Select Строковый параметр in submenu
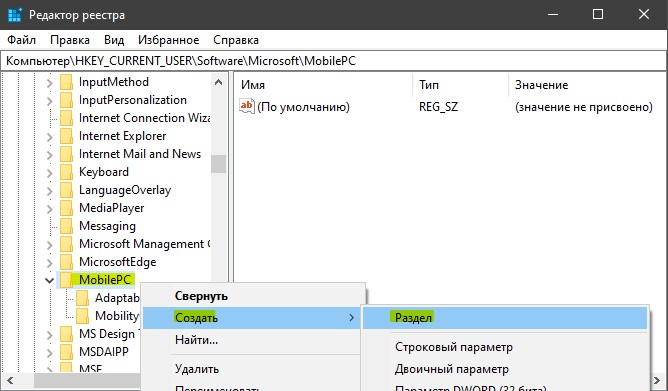Image resolution: width=668 pixels, height=391 pixels. point(505,347)
